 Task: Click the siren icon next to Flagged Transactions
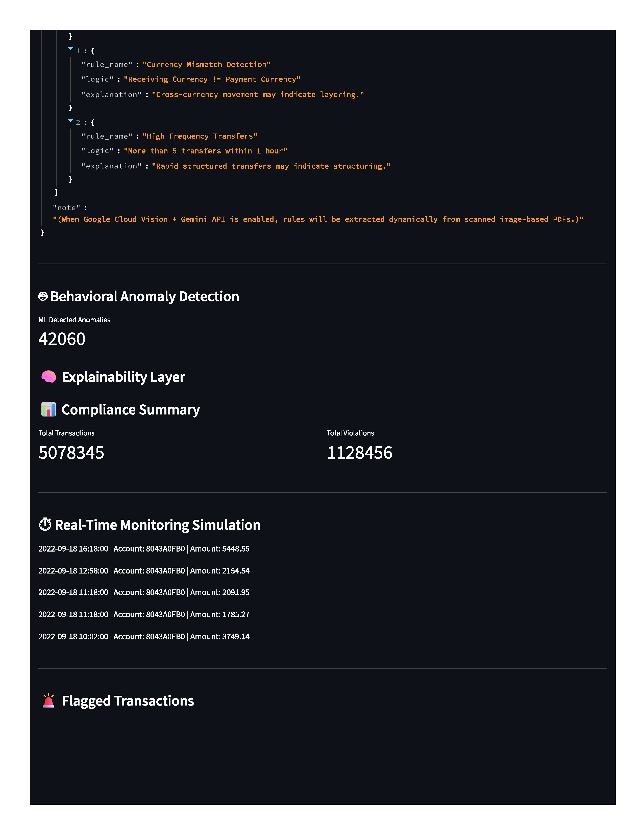pyautogui.click(x=48, y=701)
